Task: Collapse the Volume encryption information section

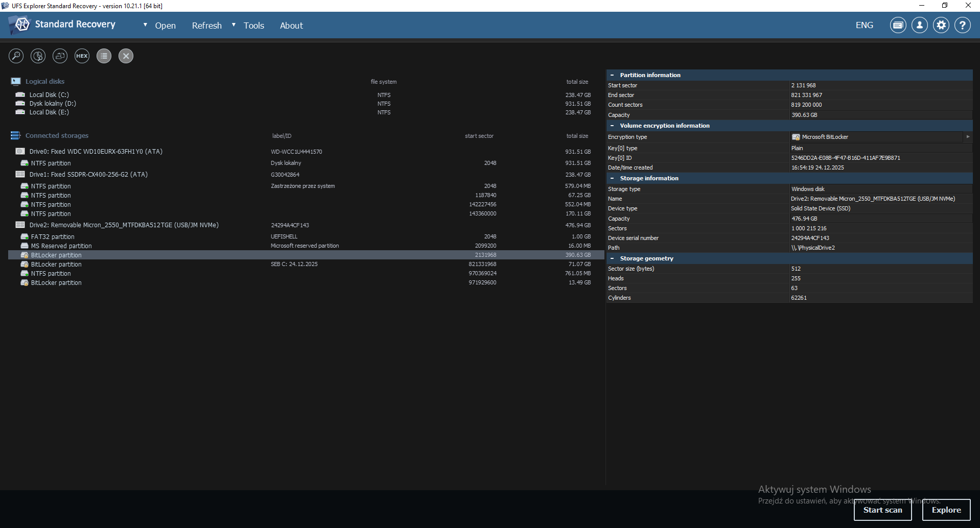Action: point(612,126)
